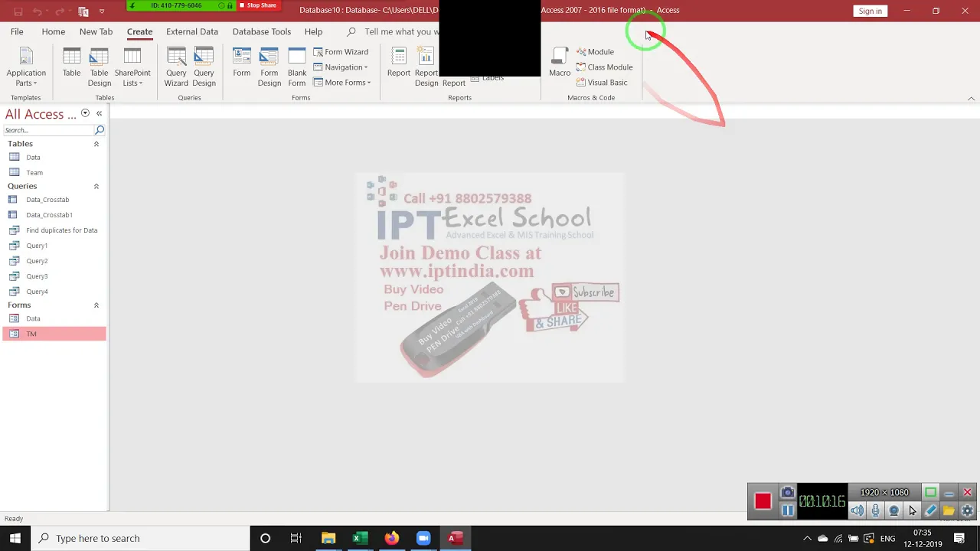This screenshot has width=980, height=551.
Task: Select the recorder pencil draw tool
Action: pos(930,510)
